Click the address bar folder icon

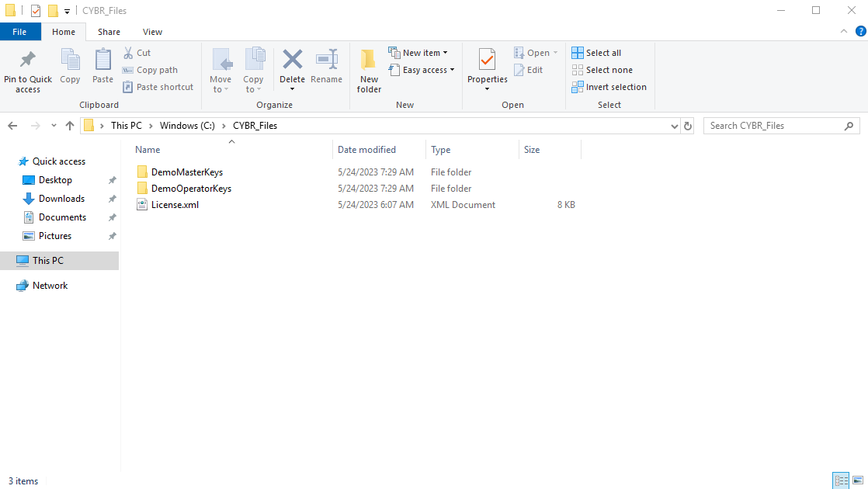click(x=89, y=126)
